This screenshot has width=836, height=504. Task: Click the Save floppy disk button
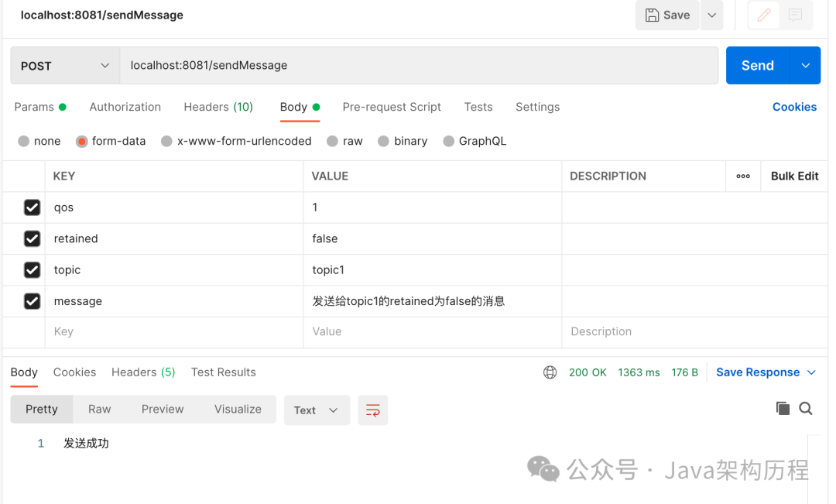667,15
